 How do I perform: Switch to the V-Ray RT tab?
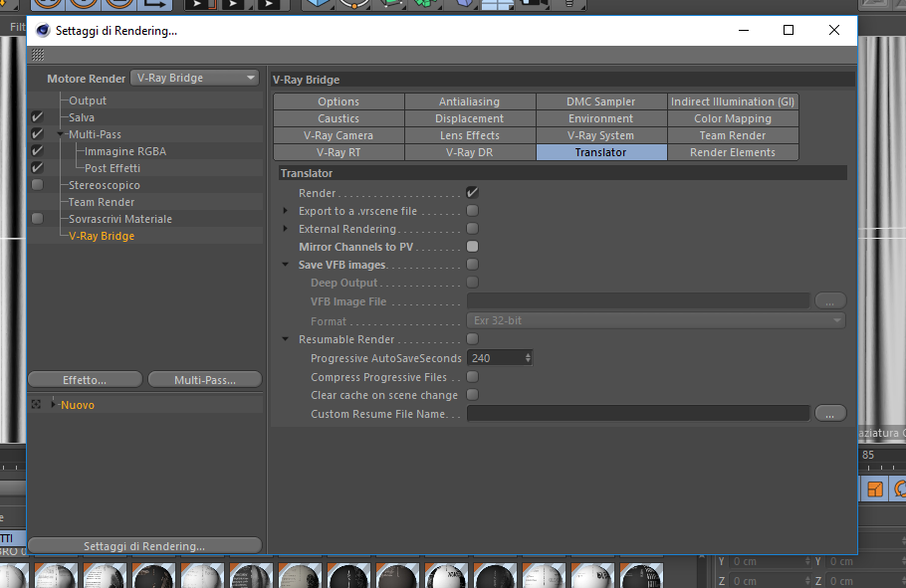pyautogui.click(x=339, y=152)
